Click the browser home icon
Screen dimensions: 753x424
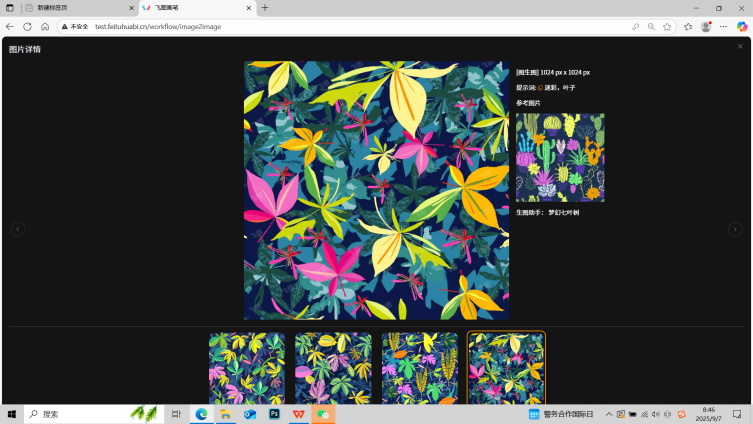coord(45,27)
